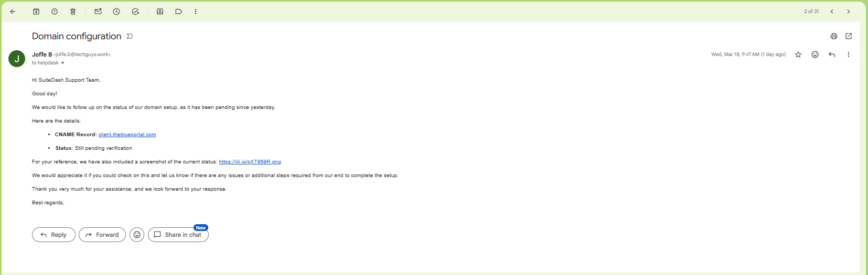Click the Reply button
Viewport: 868px width, 275px height.
53,235
